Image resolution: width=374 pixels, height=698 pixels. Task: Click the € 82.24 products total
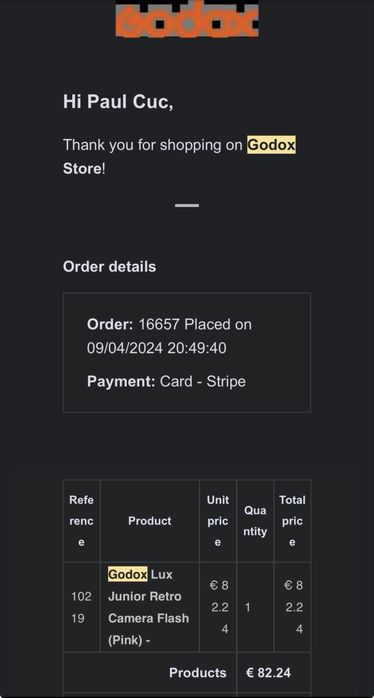[x=268, y=673]
